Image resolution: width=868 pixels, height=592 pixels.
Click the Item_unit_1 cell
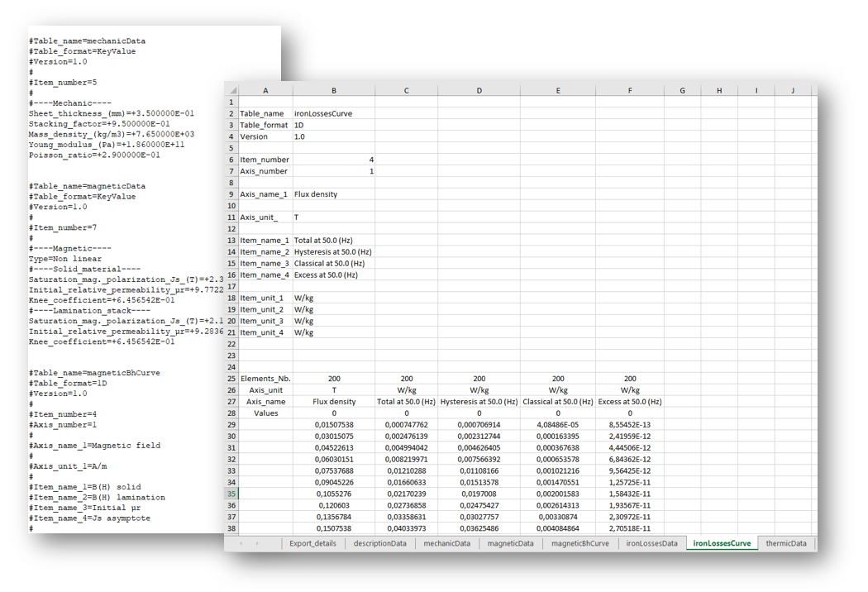pyautogui.click(x=265, y=298)
